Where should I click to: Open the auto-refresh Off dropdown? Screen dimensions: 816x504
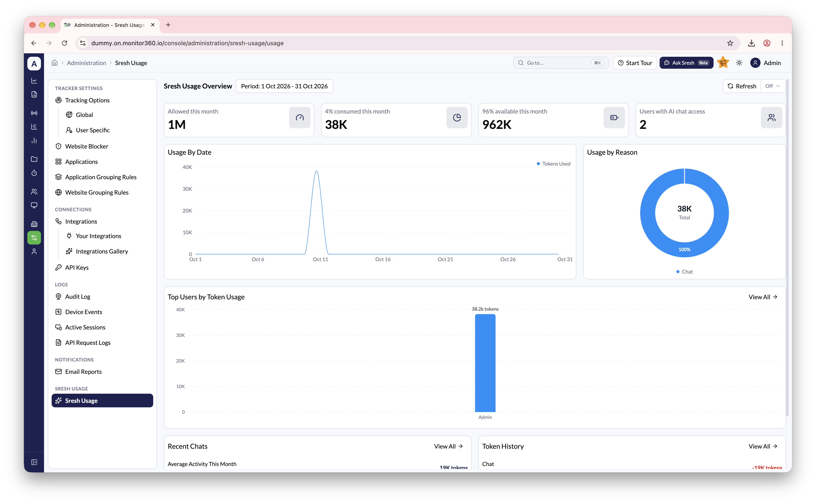click(x=773, y=86)
